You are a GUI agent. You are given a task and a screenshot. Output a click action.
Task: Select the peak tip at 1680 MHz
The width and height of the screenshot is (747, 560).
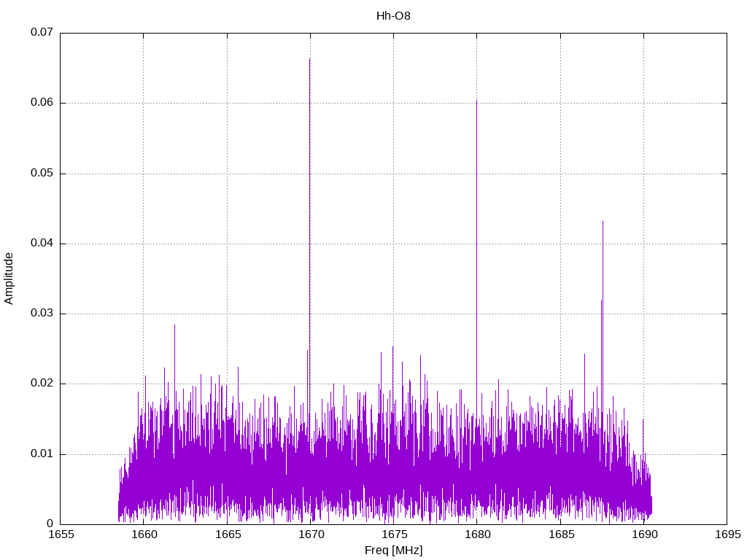[477, 101]
